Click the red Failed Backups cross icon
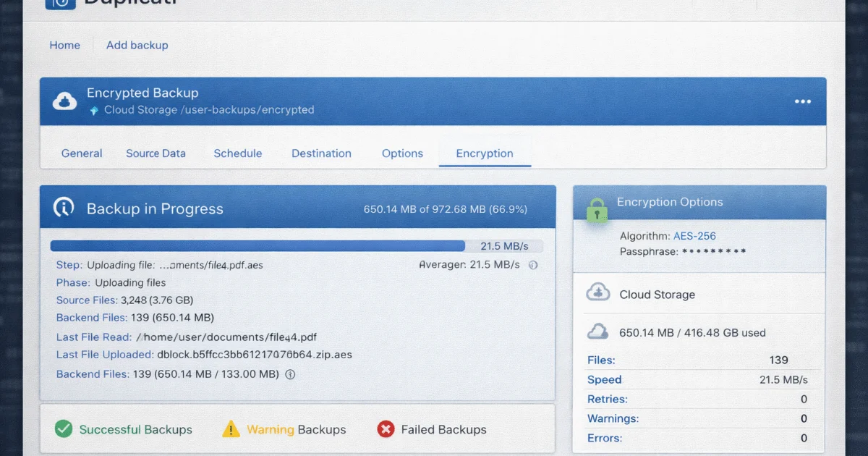The width and height of the screenshot is (868, 456). [386, 429]
